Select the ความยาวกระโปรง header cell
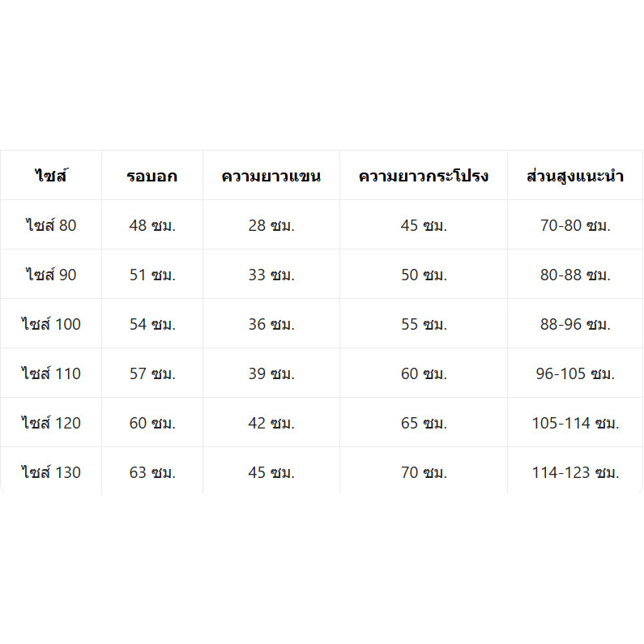Viewport: 644px width, 644px height. (x=424, y=175)
